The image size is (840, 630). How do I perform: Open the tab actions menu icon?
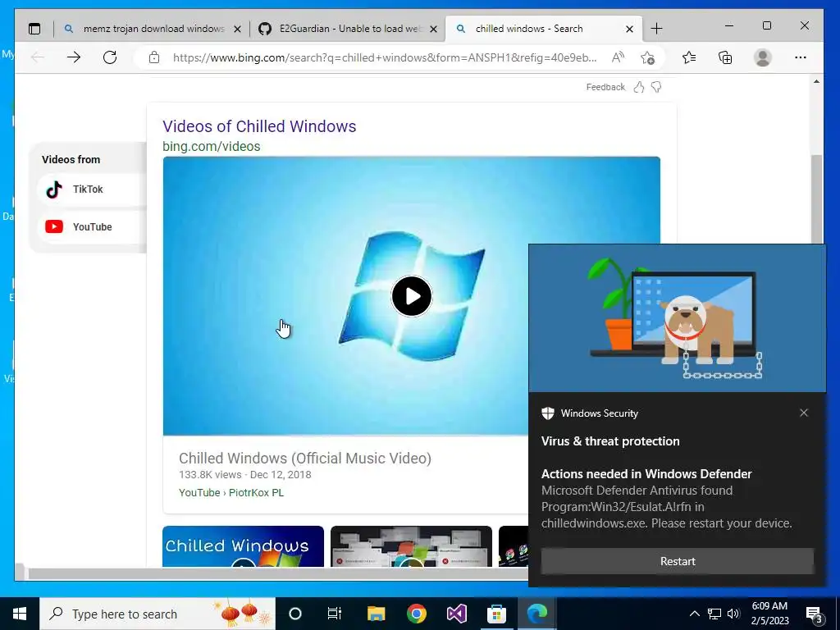(x=34, y=29)
